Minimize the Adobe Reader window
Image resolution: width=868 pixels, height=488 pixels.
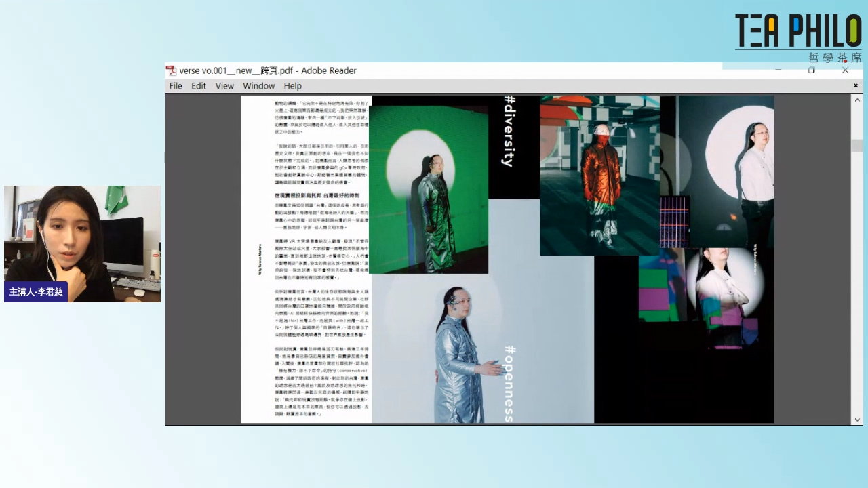tap(778, 70)
